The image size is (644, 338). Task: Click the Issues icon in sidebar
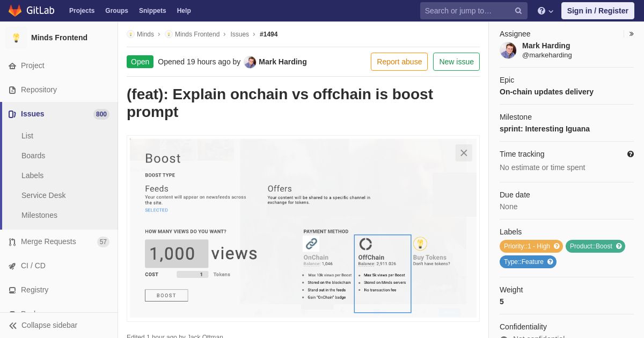pyautogui.click(x=12, y=114)
